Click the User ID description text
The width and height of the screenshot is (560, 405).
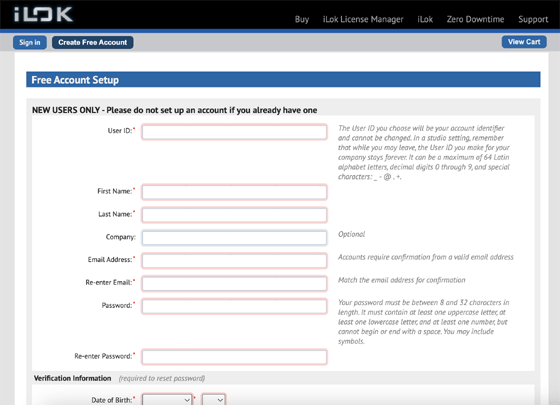click(x=424, y=152)
